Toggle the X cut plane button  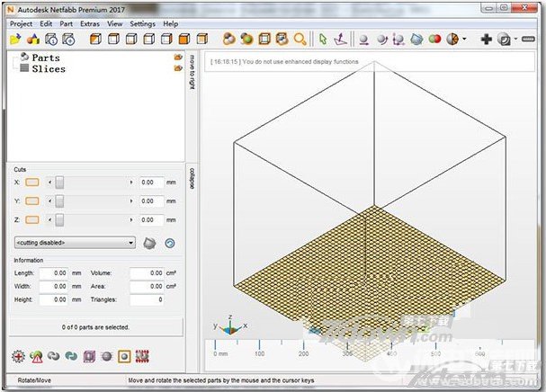(32, 182)
